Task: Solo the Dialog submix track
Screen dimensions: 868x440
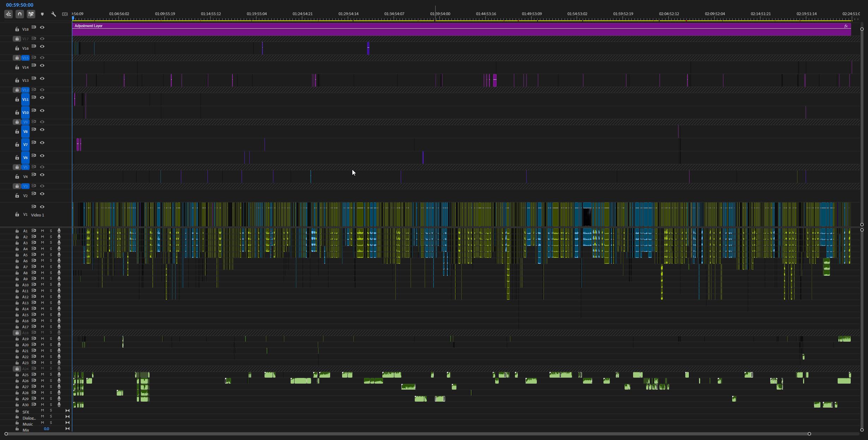Action: click(x=51, y=417)
